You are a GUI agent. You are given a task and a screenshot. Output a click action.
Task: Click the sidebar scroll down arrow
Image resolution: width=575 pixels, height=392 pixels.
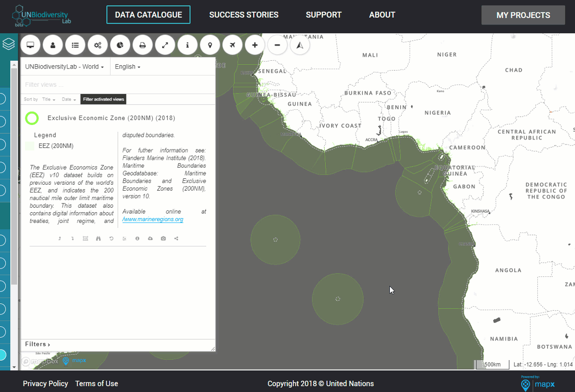(14, 367)
